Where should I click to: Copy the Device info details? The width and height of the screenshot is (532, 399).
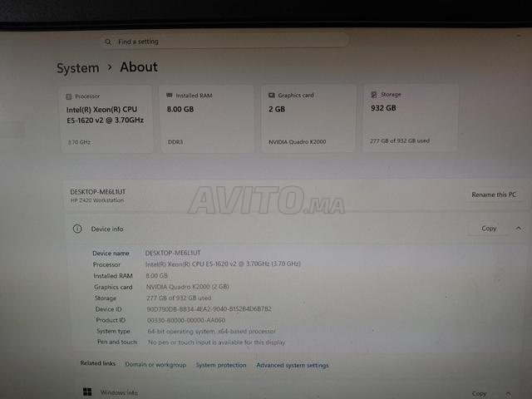click(x=489, y=229)
